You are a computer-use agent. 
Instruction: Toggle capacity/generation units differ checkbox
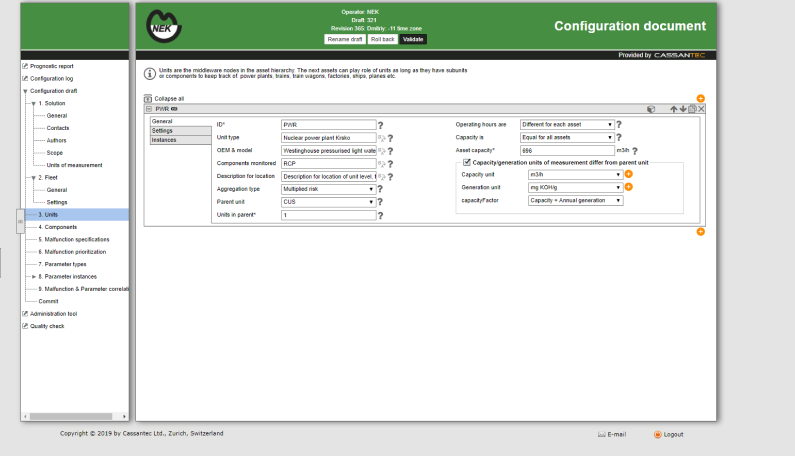click(467, 162)
